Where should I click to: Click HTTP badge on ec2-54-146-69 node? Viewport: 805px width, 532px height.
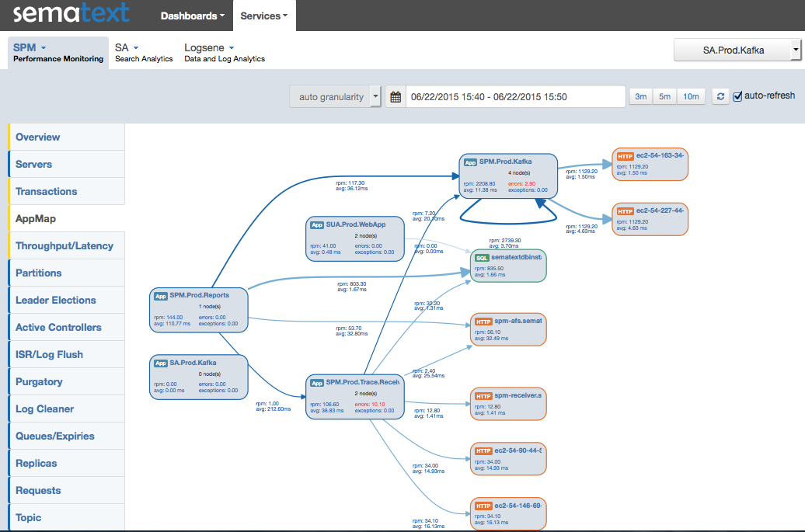(x=483, y=506)
